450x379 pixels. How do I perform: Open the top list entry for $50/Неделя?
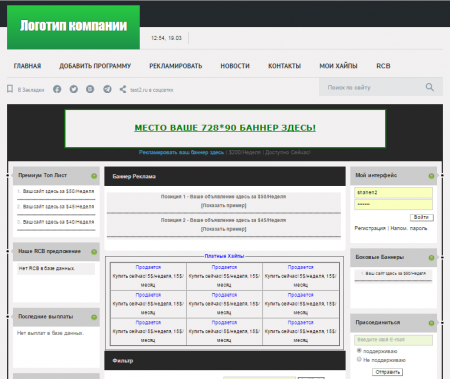point(58,191)
